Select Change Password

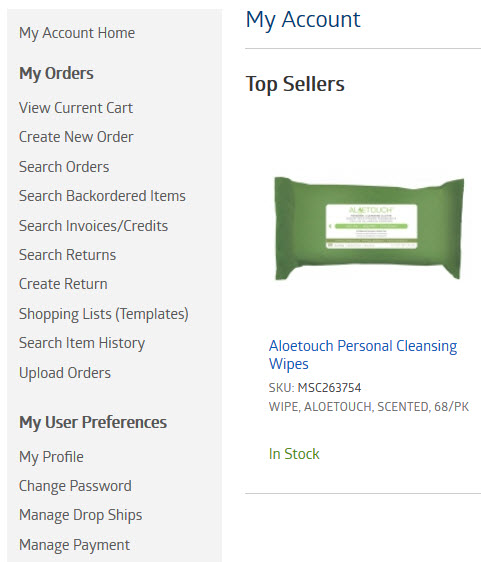point(75,486)
